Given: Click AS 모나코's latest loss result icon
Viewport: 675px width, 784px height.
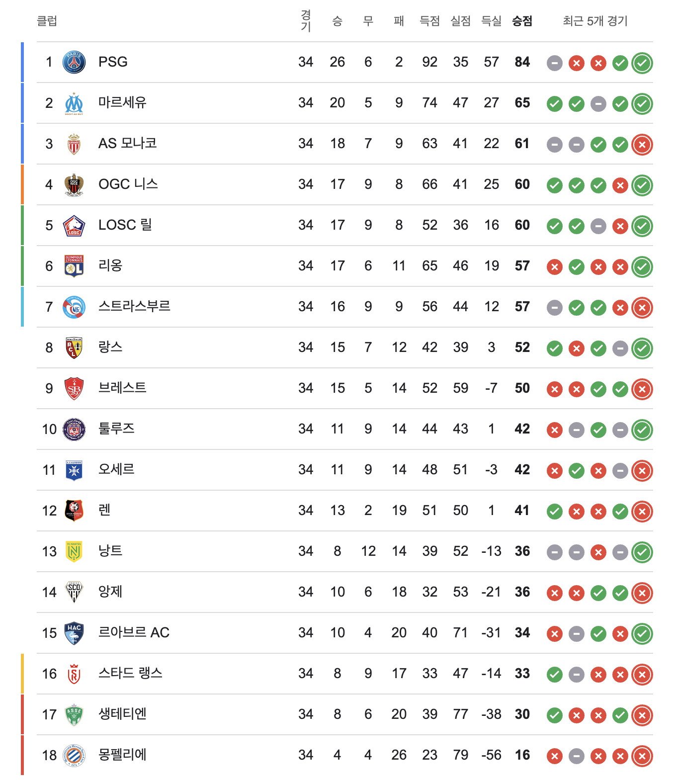Looking at the screenshot, I should [x=642, y=145].
